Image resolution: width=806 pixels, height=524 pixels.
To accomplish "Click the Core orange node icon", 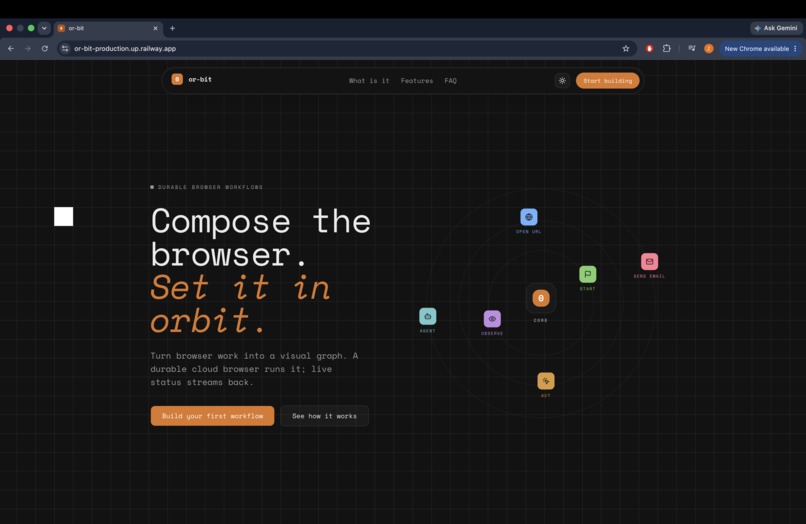I will tap(541, 298).
